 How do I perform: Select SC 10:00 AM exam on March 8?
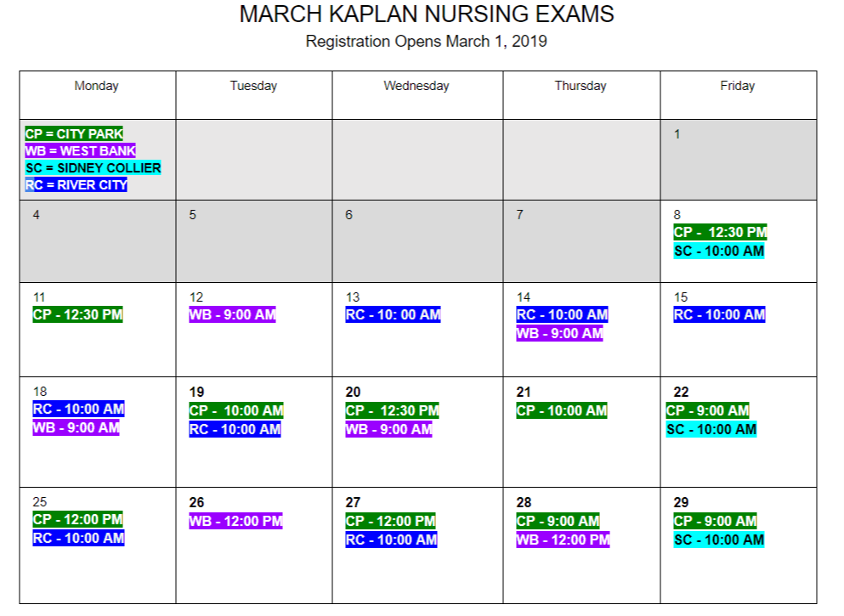[x=718, y=251]
